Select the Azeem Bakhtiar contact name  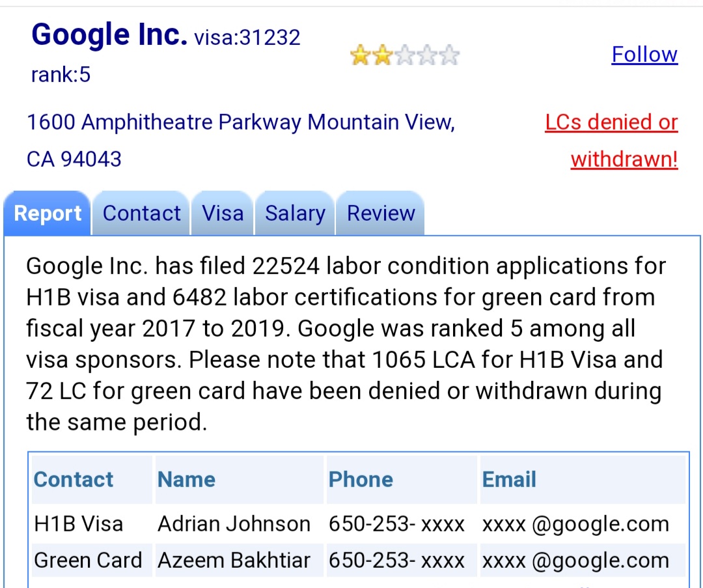pos(234,560)
